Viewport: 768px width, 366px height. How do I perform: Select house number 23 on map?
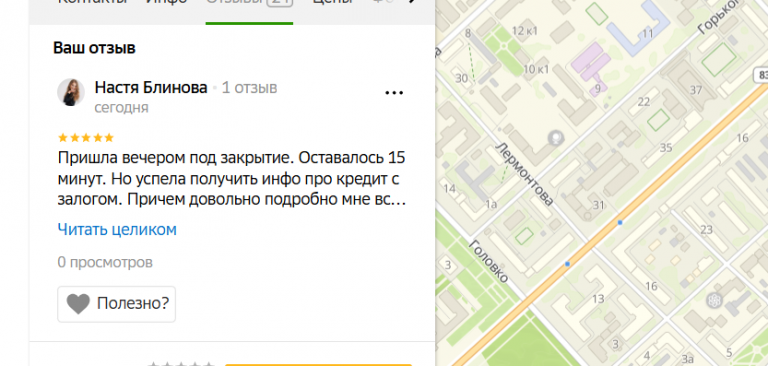(706, 229)
